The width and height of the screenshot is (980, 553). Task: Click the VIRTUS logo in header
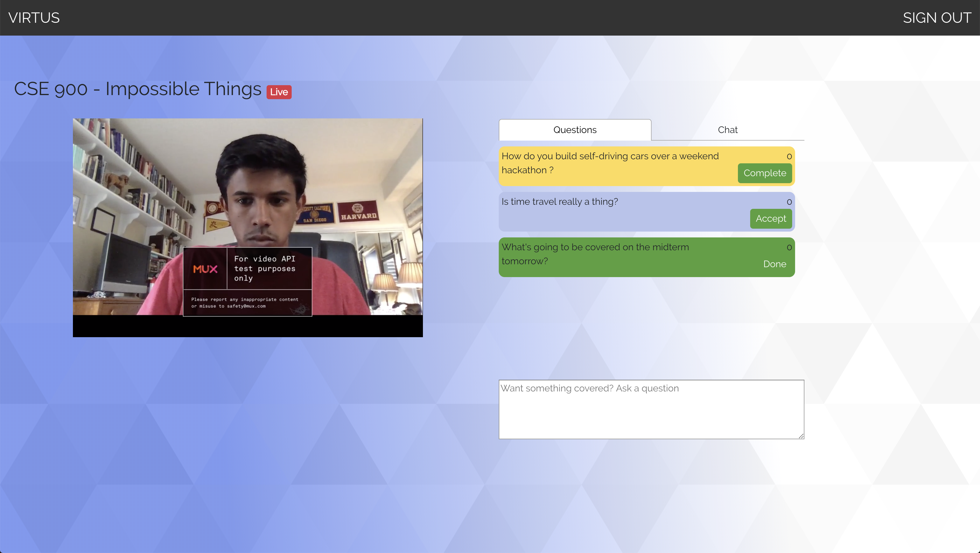pos(34,17)
